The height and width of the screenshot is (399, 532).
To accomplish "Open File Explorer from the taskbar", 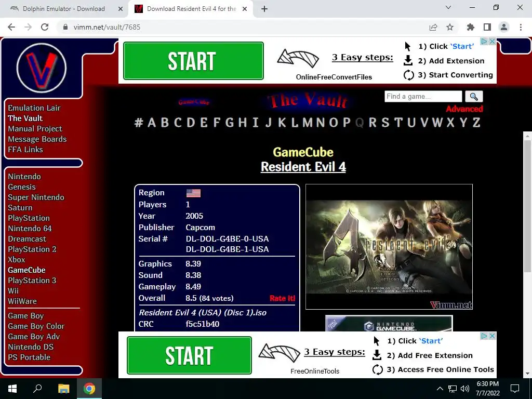I will pos(63,389).
